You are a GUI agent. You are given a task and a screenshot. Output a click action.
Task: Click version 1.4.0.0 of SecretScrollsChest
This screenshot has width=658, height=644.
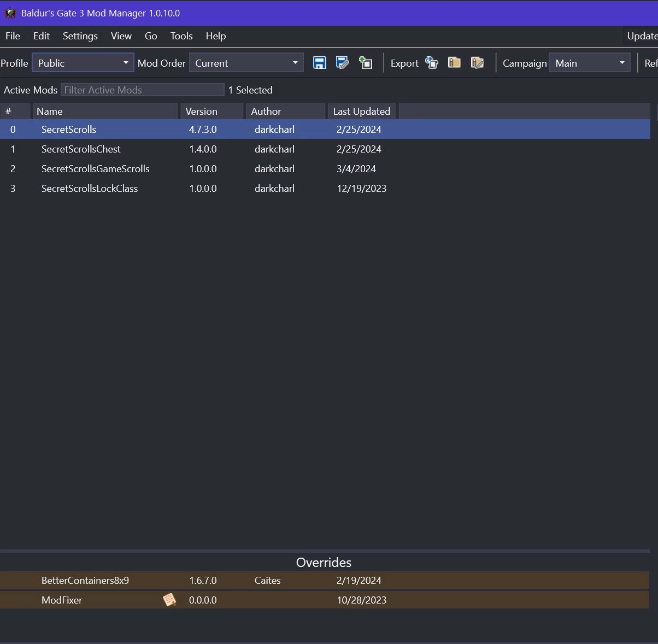203,149
